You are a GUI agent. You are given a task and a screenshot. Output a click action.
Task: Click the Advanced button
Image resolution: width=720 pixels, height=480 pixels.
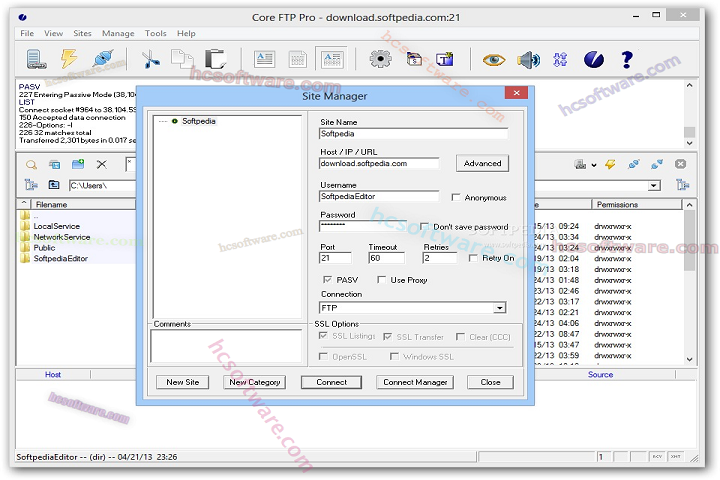pos(482,164)
